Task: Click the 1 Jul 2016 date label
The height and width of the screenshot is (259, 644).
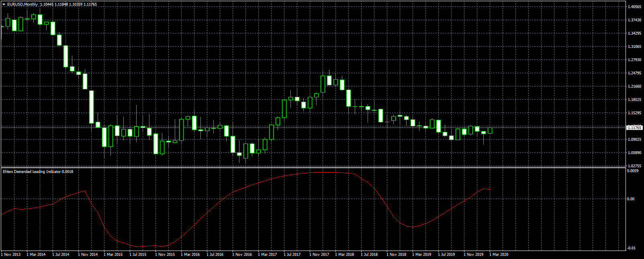Action: [215, 255]
